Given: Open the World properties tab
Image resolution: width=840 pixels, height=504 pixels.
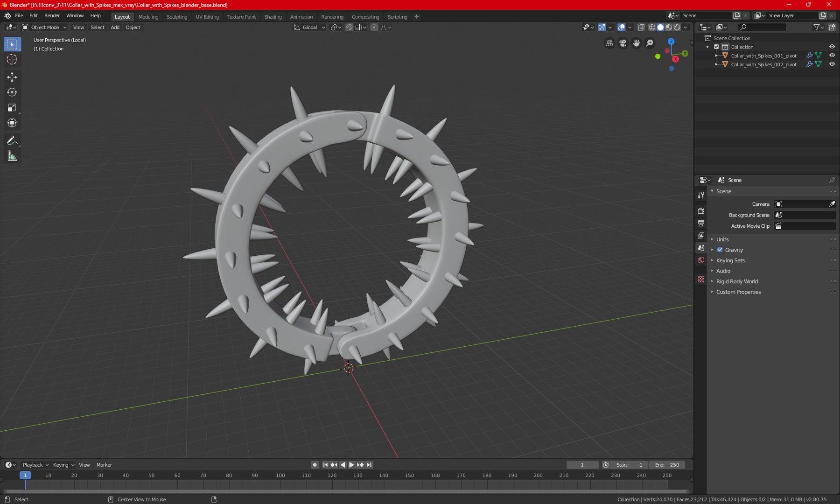Looking at the screenshot, I should tap(701, 260).
